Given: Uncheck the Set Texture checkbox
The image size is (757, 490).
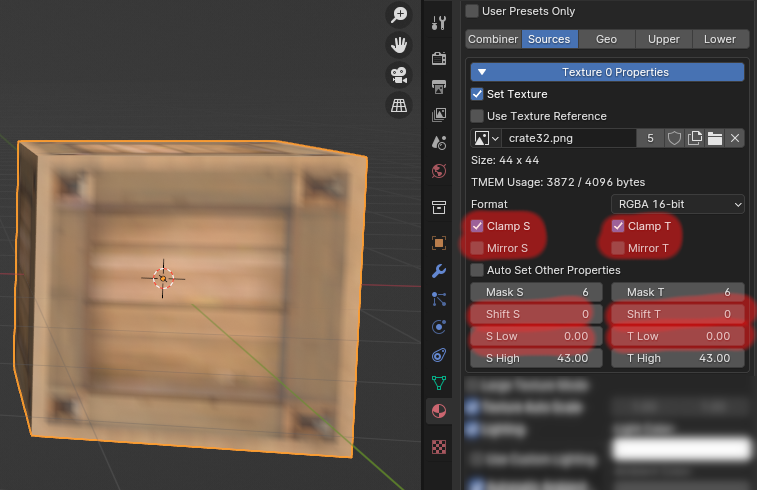Looking at the screenshot, I should [x=478, y=94].
